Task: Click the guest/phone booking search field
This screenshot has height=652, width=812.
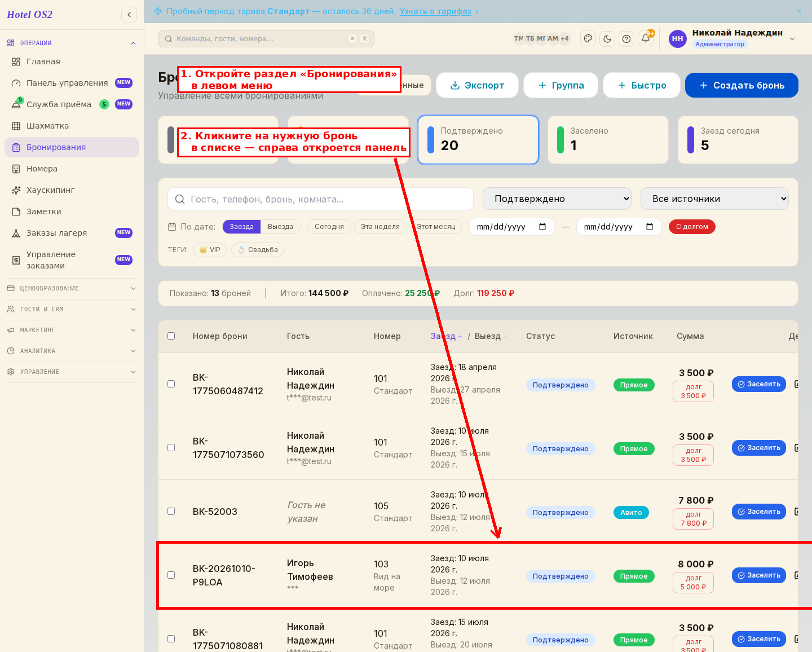Action: pos(320,199)
